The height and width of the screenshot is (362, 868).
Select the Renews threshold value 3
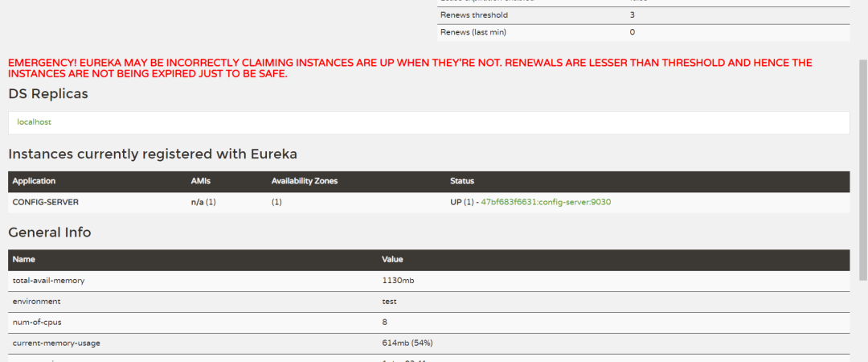click(x=633, y=15)
